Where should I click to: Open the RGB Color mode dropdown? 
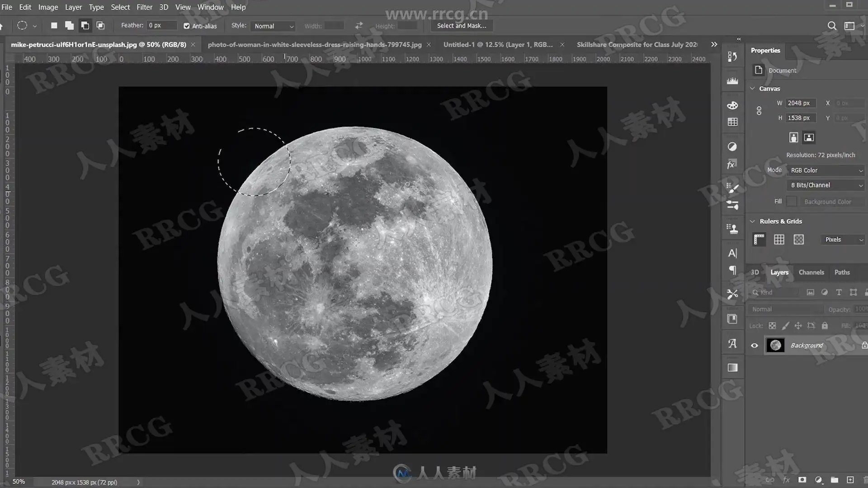click(826, 170)
